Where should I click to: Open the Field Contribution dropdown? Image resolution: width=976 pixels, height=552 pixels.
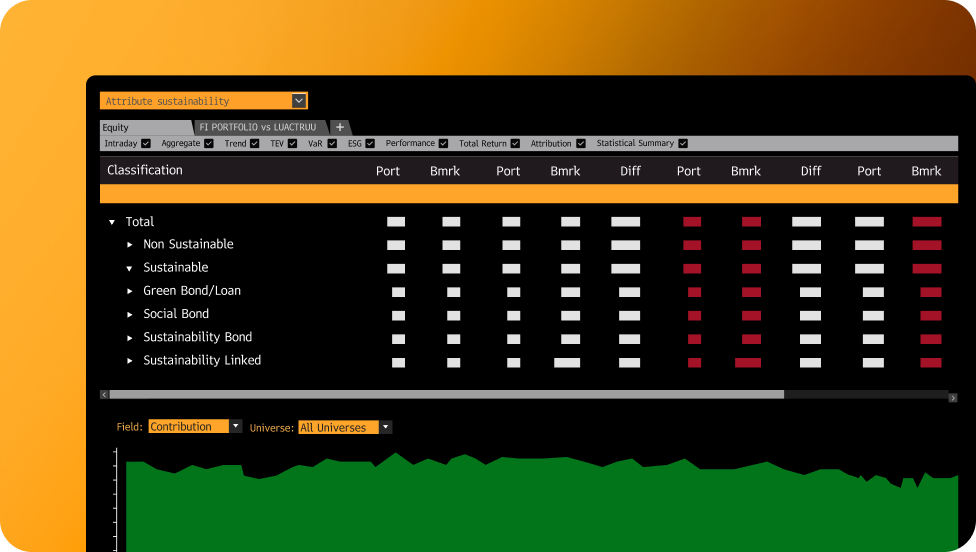(236, 427)
